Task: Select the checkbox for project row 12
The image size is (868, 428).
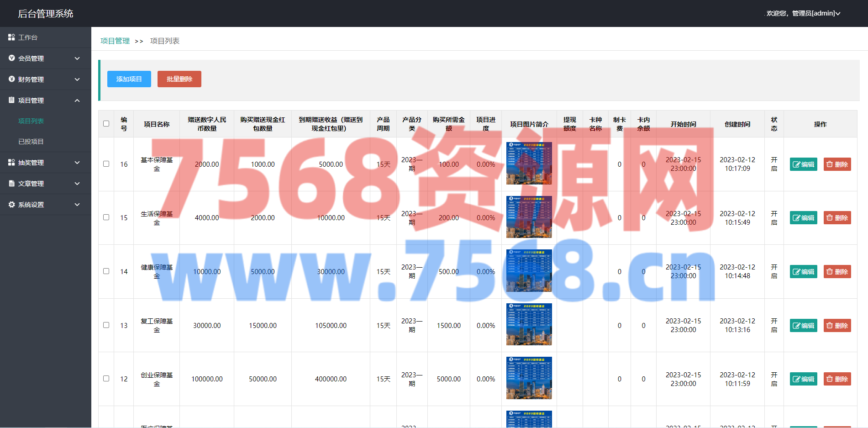Action: click(x=106, y=379)
